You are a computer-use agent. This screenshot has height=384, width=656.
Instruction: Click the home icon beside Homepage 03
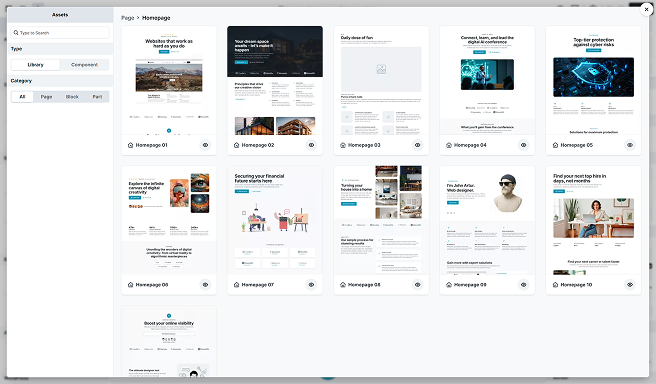point(343,145)
